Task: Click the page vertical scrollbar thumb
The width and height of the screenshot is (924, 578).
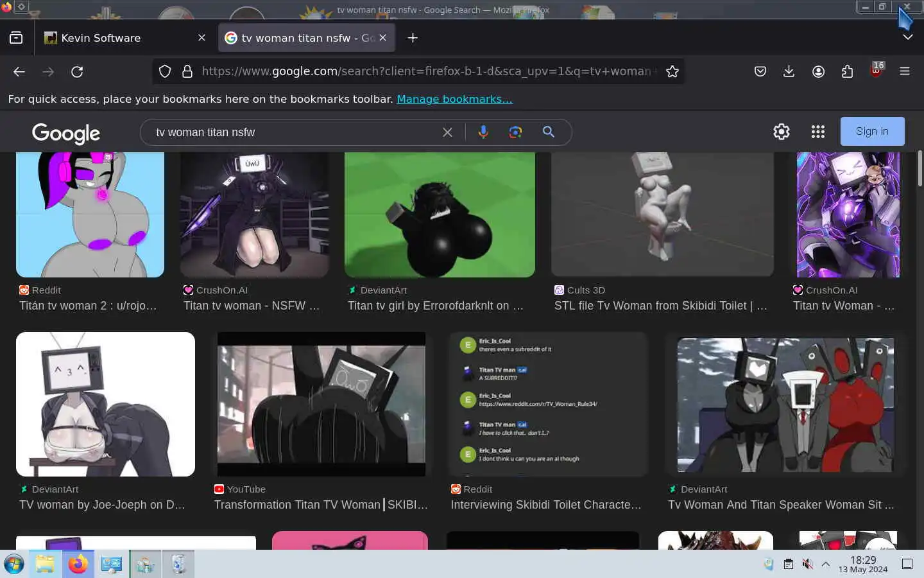Action: 920,167
